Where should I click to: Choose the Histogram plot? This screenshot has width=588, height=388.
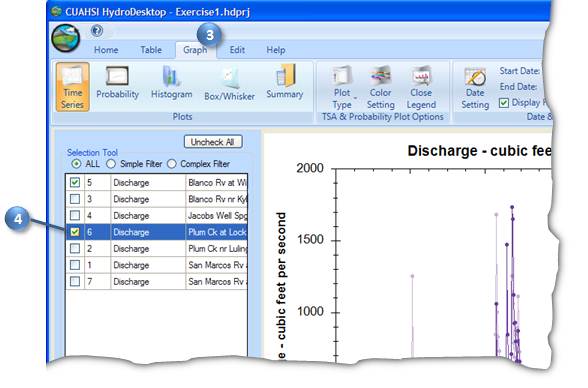tap(171, 83)
